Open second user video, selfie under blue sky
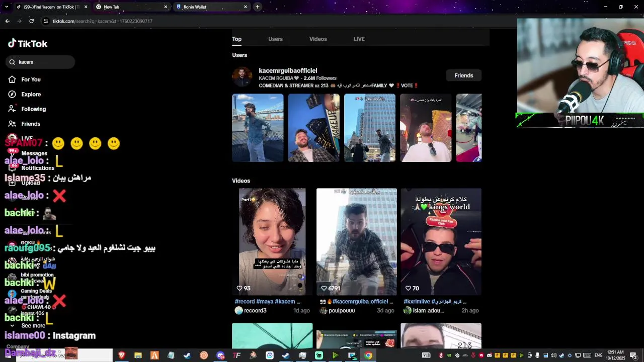Viewport: 644px width, 362px height. pos(313,128)
